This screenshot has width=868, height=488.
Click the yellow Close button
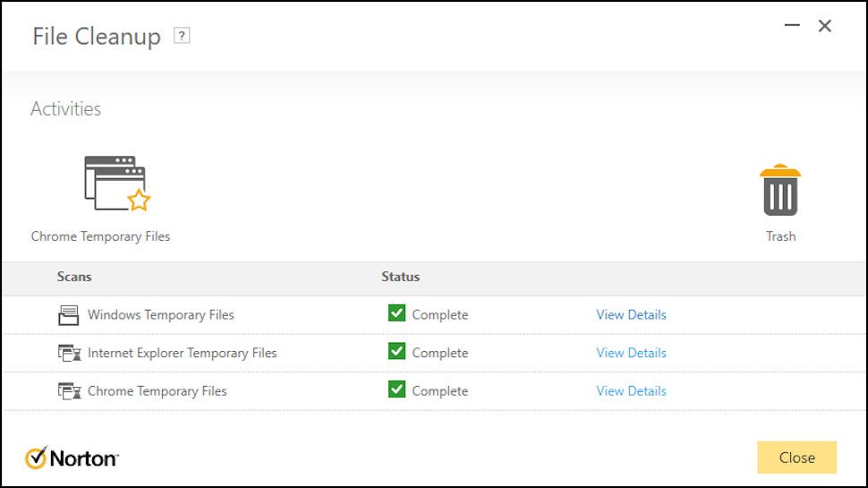pos(796,458)
